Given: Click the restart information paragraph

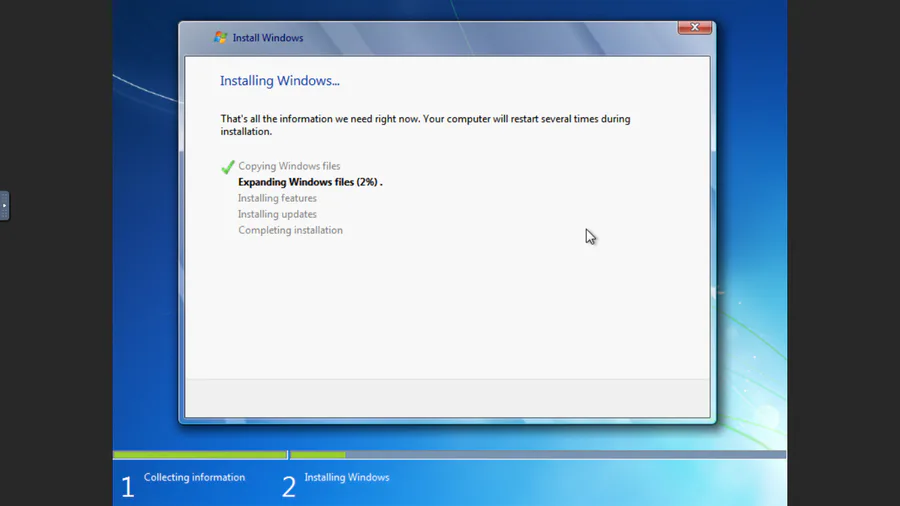Looking at the screenshot, I should pos(425,125).
